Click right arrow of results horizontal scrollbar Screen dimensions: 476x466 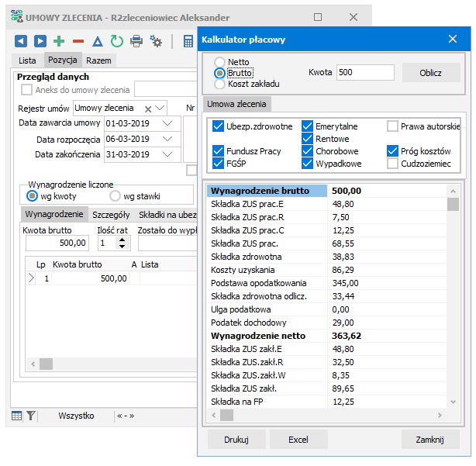tap(440, 415)
